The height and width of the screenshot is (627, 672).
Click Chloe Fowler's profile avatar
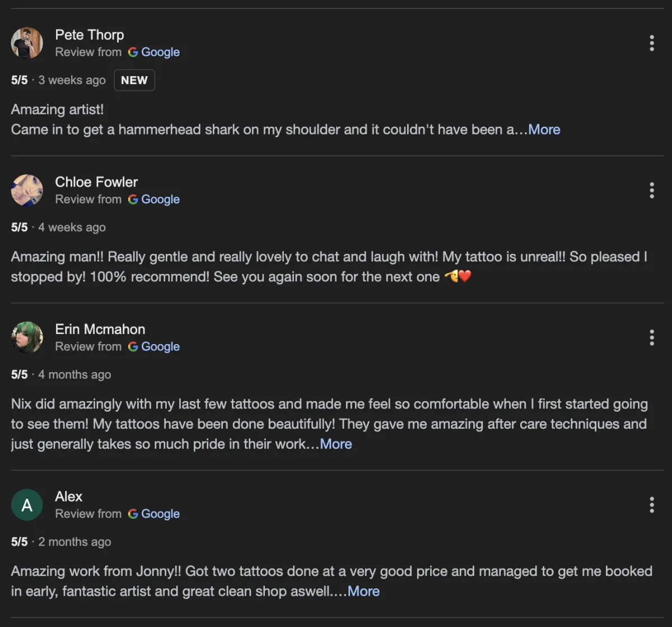(x=27, y=191)
